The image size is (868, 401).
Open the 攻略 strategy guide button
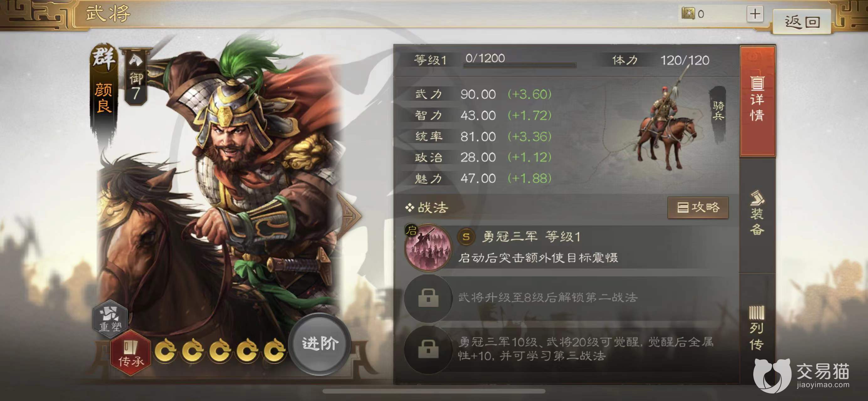698,207
